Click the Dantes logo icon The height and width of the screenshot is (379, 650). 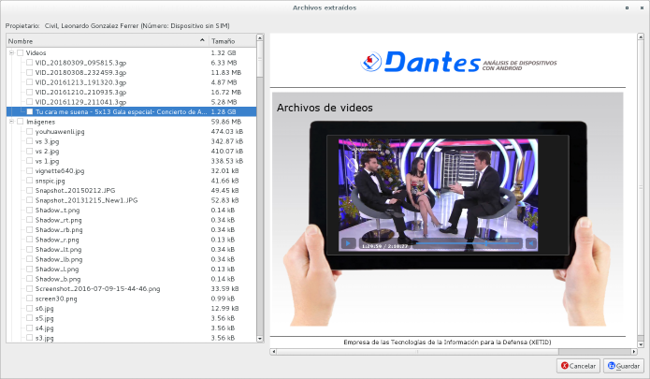coord(371,62)
